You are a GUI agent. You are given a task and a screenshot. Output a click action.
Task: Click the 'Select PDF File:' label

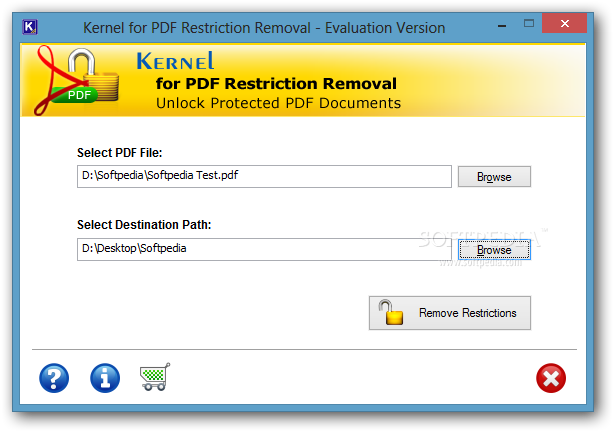(x=119, y=152)
